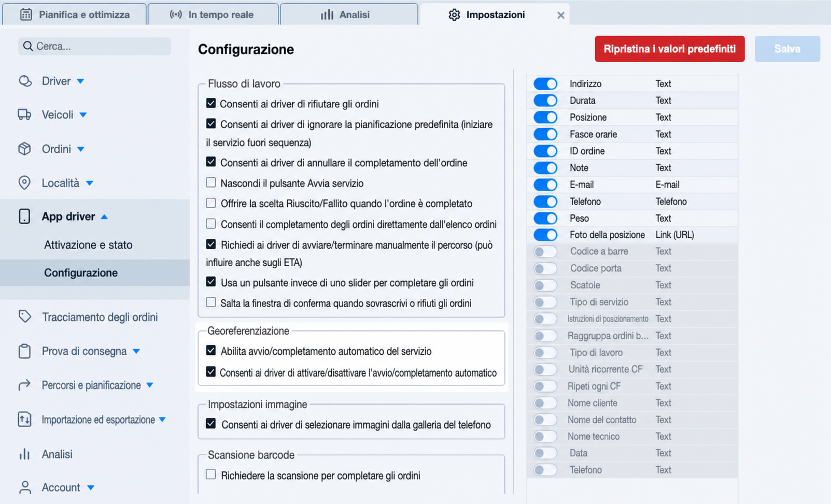
Task: Click the Veicoli truck icon
Action: pyautogui.click(x=24, y=114)
